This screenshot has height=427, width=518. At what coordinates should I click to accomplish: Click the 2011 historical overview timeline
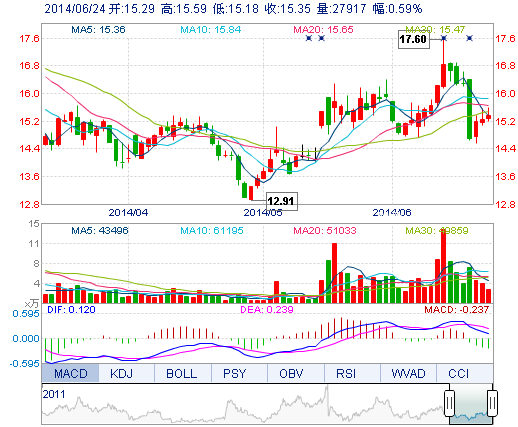pos(243,404)
